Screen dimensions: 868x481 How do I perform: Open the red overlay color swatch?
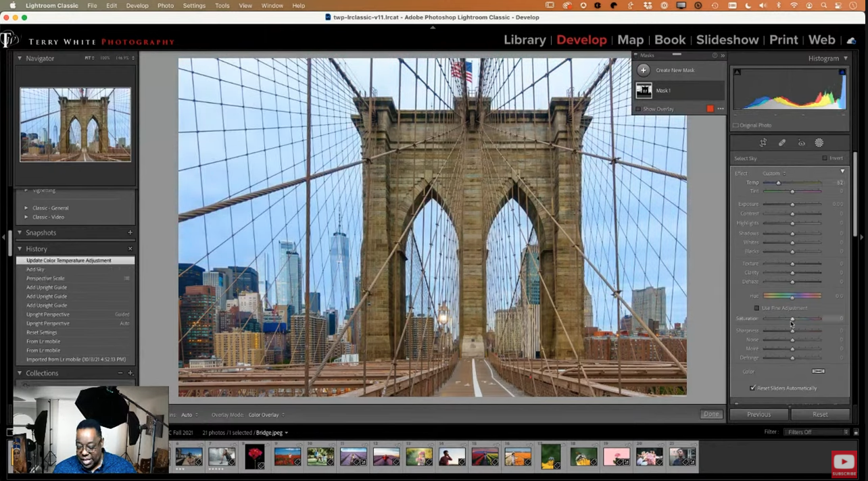click(x=710, y=108)
